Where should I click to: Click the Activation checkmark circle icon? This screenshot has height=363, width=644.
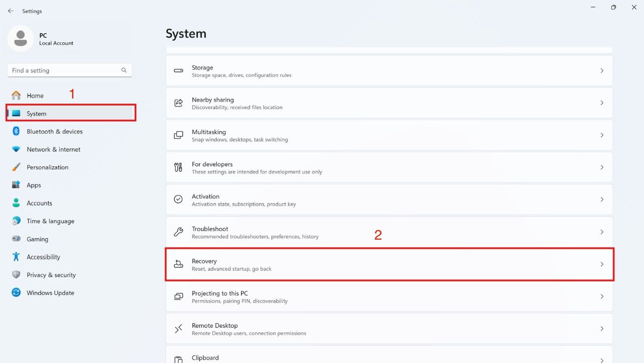pos(178,200)
